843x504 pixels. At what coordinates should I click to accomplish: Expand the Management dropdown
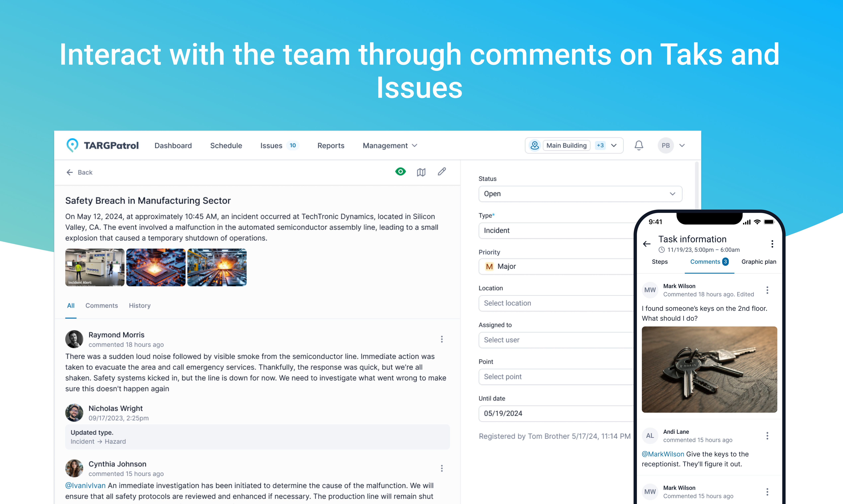coord(390,146)
